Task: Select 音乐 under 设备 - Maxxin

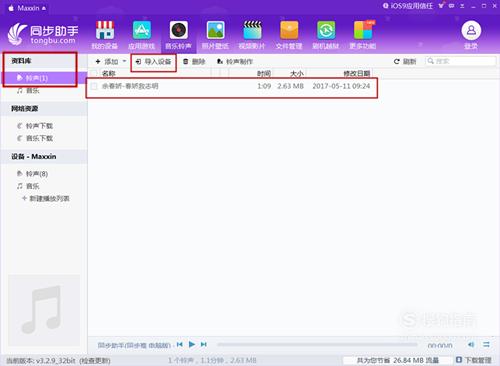Action: 28,186
